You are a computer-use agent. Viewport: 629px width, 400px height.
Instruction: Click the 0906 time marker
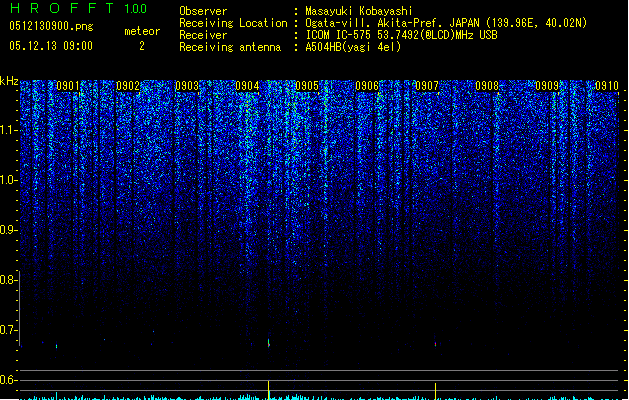(x=367, y=86)
